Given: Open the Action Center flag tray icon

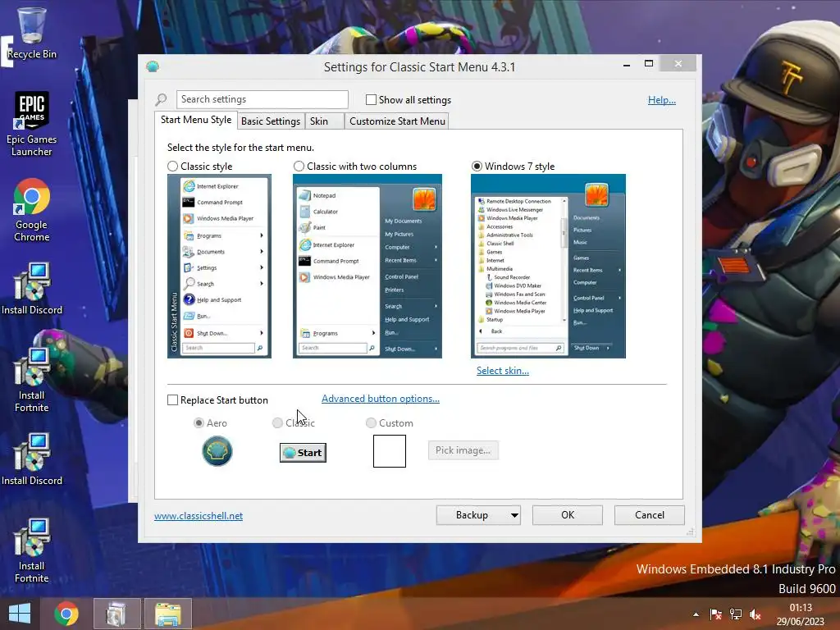Looking at the screenshot, I should click(x=715, y=614).
